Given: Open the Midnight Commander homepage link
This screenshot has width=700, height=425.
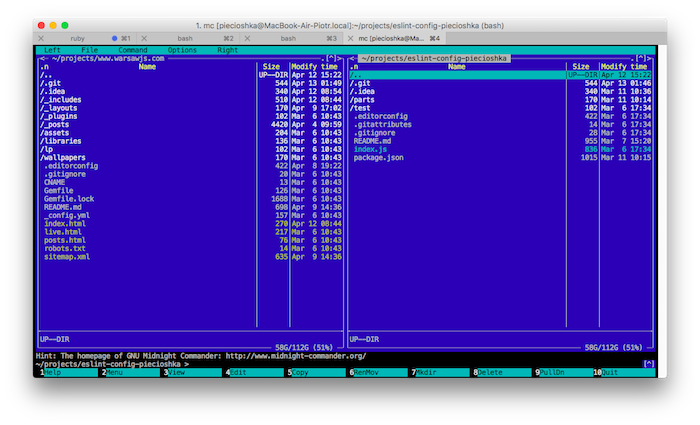Looking at the screenshot, I should coord(296,355).
